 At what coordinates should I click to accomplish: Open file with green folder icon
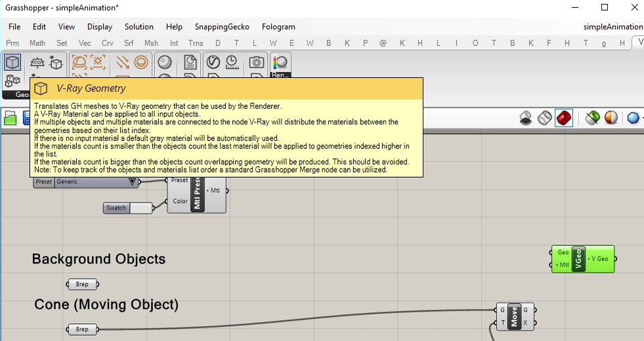[11, 119]
